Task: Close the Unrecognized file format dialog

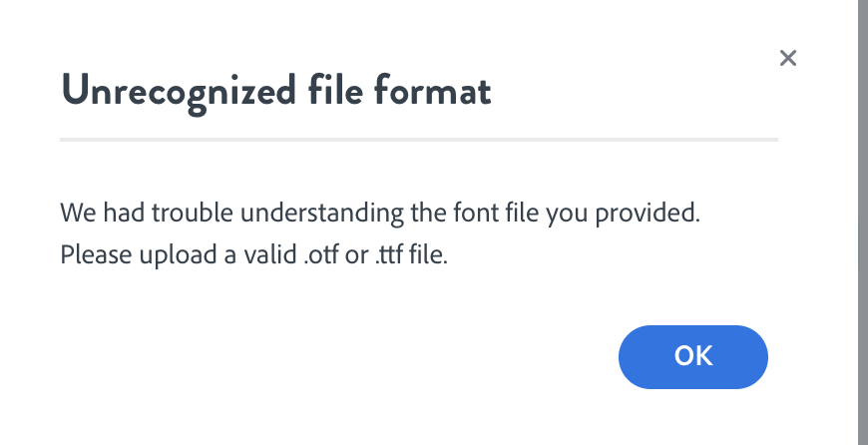Action: coord(788,58)
